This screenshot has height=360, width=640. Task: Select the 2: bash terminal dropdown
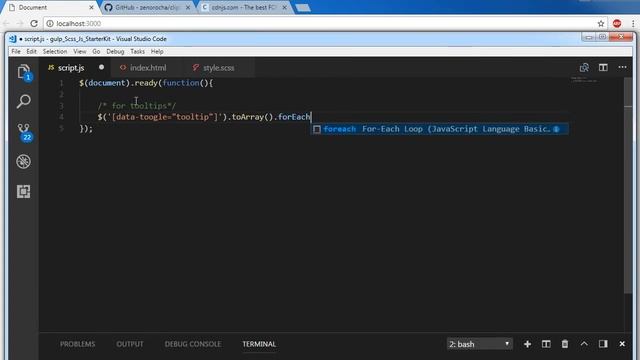[480, 344]
